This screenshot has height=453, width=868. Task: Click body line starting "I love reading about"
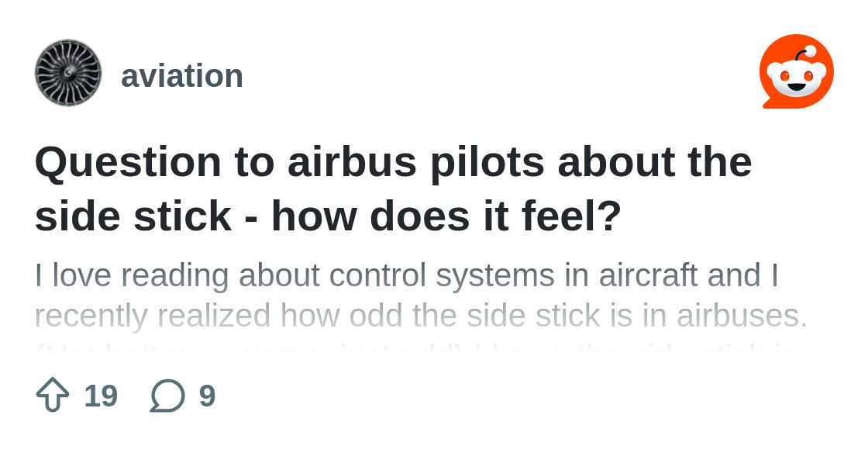tap(406, 275)
